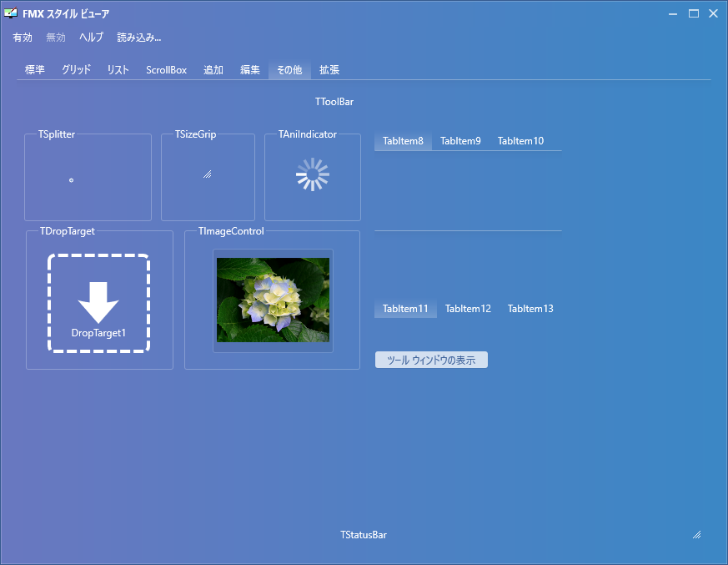Select TabItem9 in the upper tab control

[x=460, y=141]
